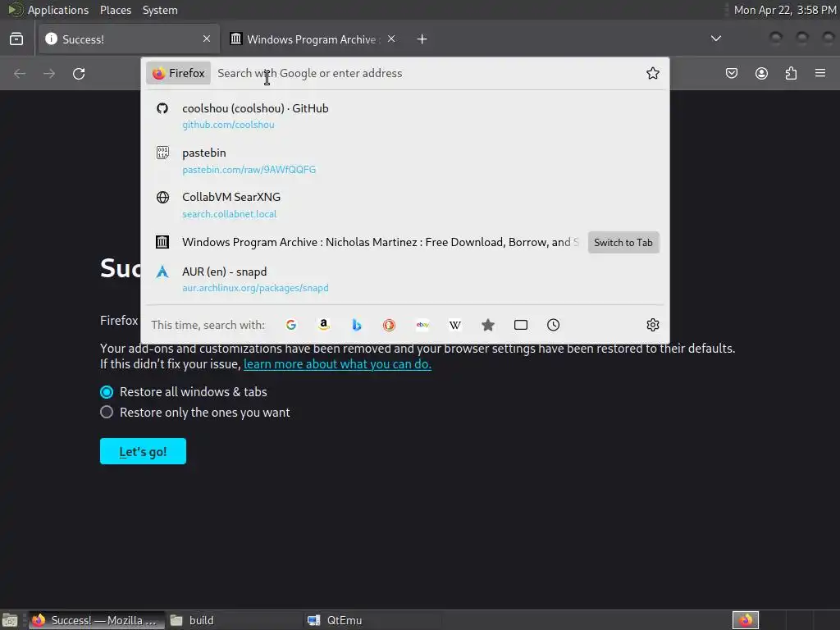
Task: Open the Extensions puzzle icon
Action: (x=791, y=73)
